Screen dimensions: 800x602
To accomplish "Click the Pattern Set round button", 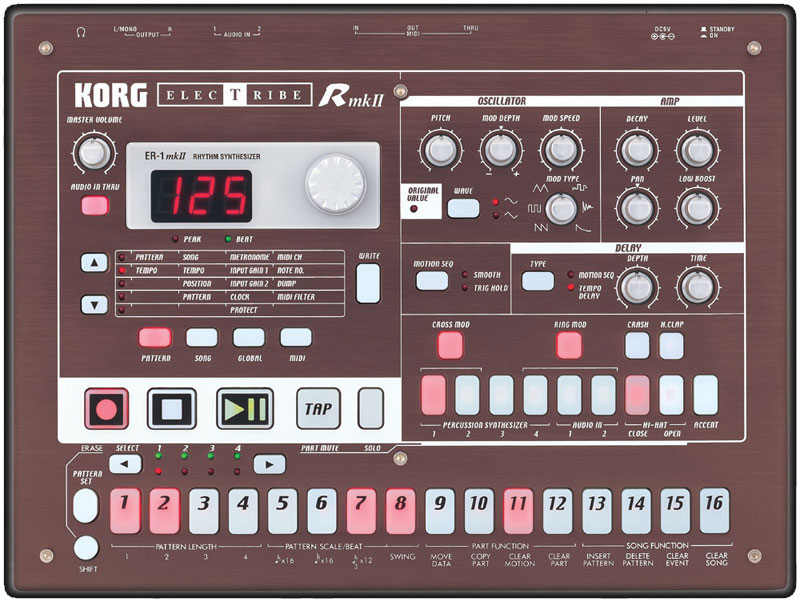I will pos(86,506).
